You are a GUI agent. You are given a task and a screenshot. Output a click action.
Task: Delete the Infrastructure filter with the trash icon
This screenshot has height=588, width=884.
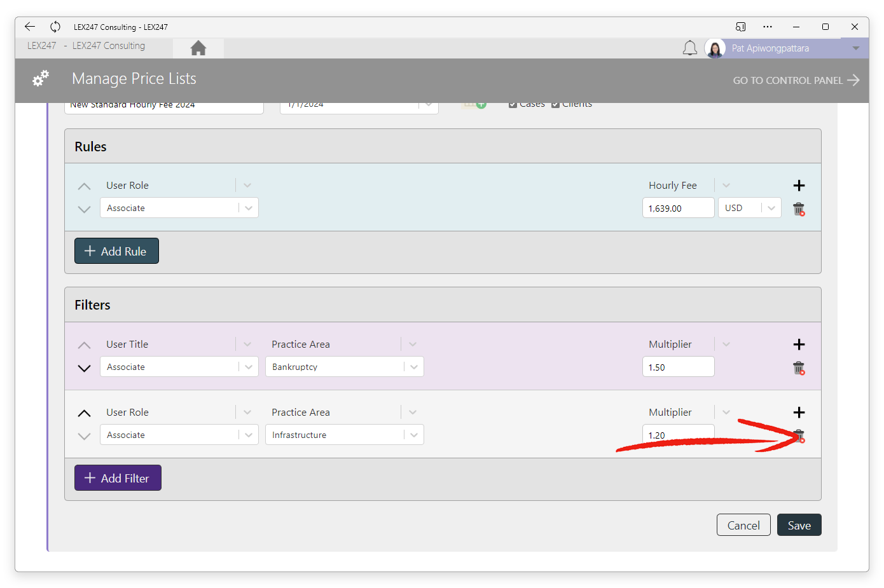[x=799, y=436]
